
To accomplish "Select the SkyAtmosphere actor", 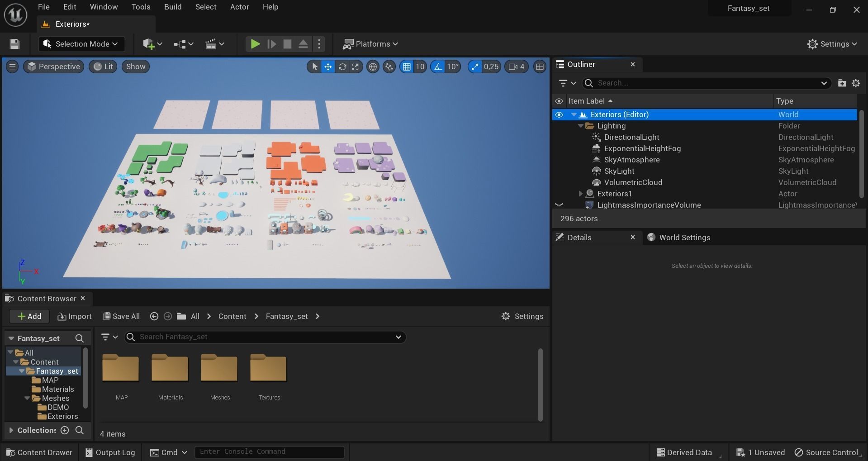I will pyautogui.click(x=632, y=160).
